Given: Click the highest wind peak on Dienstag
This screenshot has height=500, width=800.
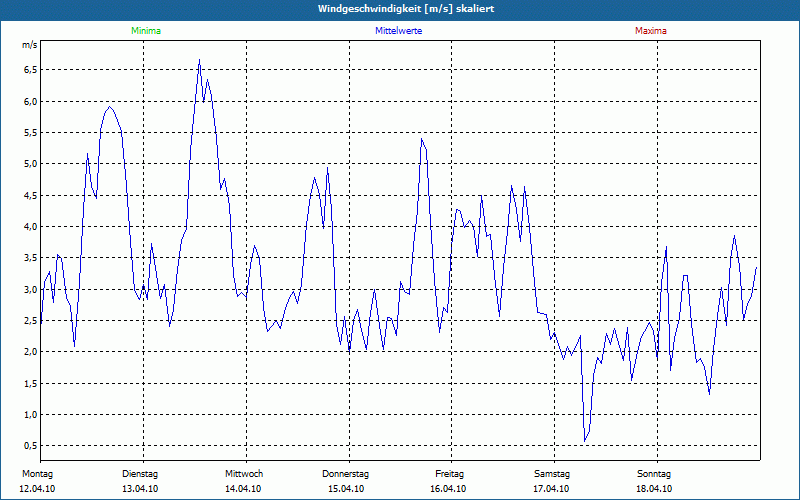Looking at the screenshot, I should [x=199, y=60].
